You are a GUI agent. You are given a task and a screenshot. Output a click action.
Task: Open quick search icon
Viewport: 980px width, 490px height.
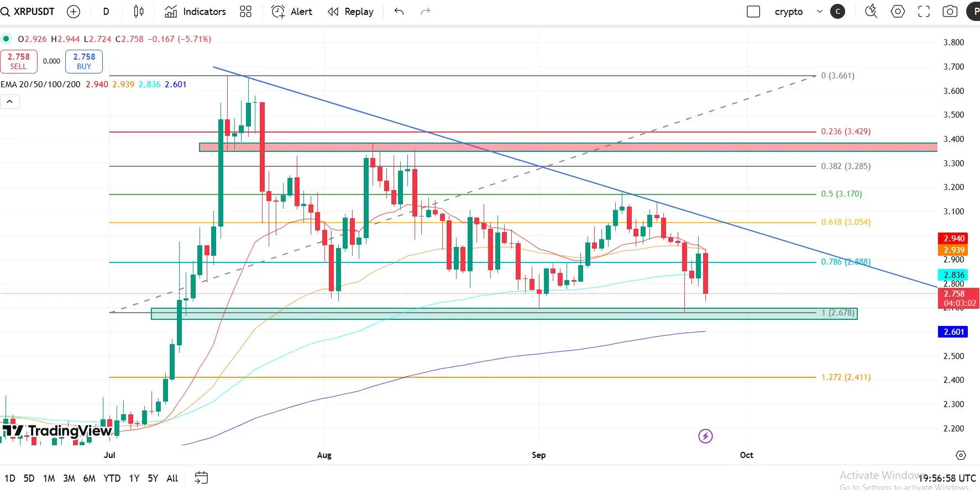(871, 12)
